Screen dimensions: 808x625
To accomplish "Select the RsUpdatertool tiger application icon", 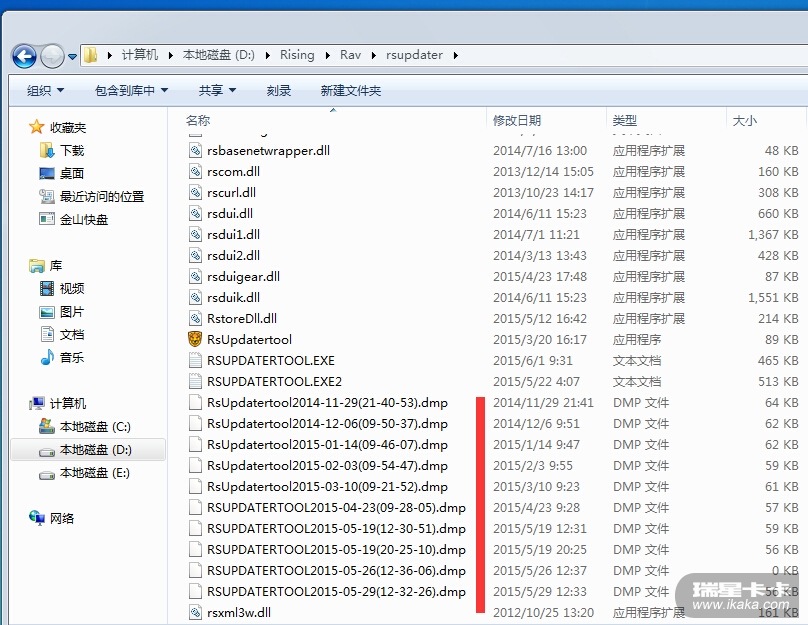I will [195, 339].
